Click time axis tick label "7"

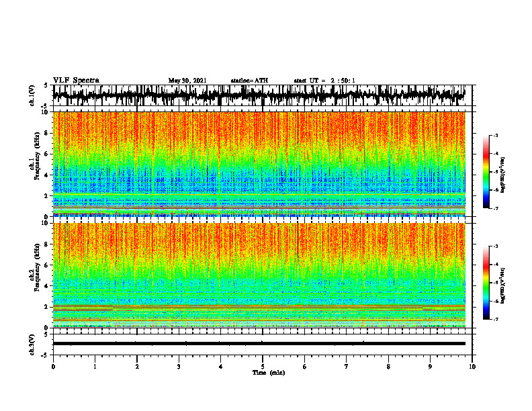(347, 367)
